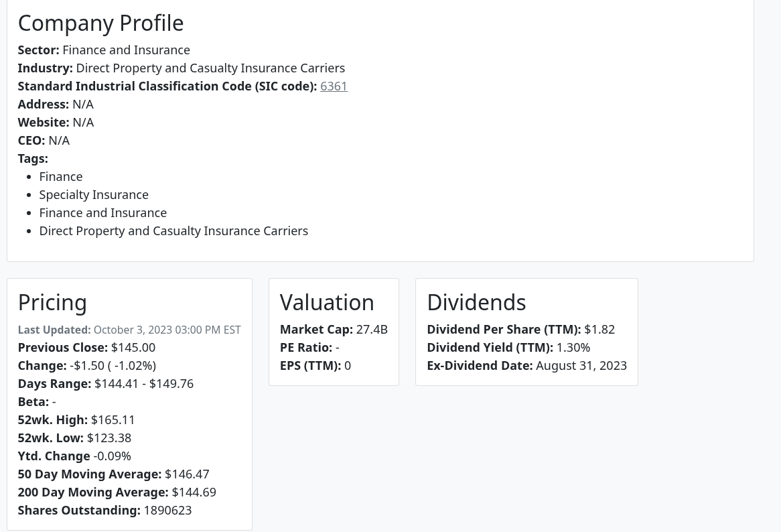Click the Finance and Insurance tag bullet
Image resolution: width=781 pixels, height=532 pixels.
(x=102, y=212)
